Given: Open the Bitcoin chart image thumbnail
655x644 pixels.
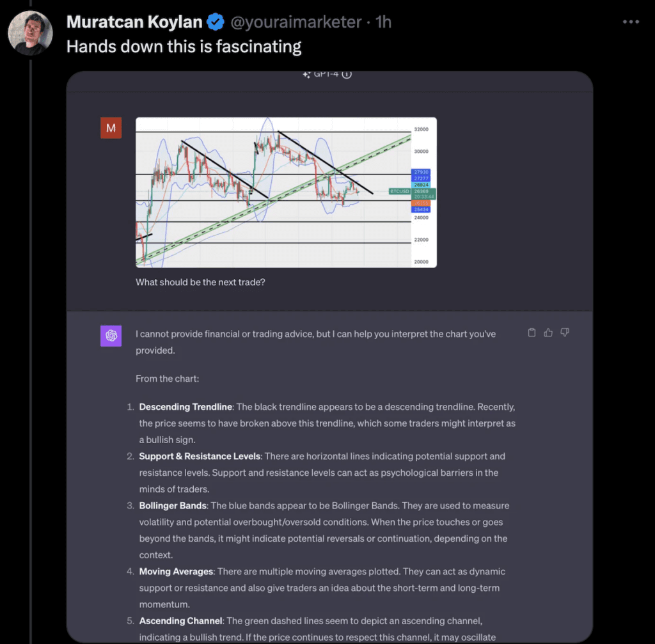Looking at the screenshot, I should click(285, 192).
